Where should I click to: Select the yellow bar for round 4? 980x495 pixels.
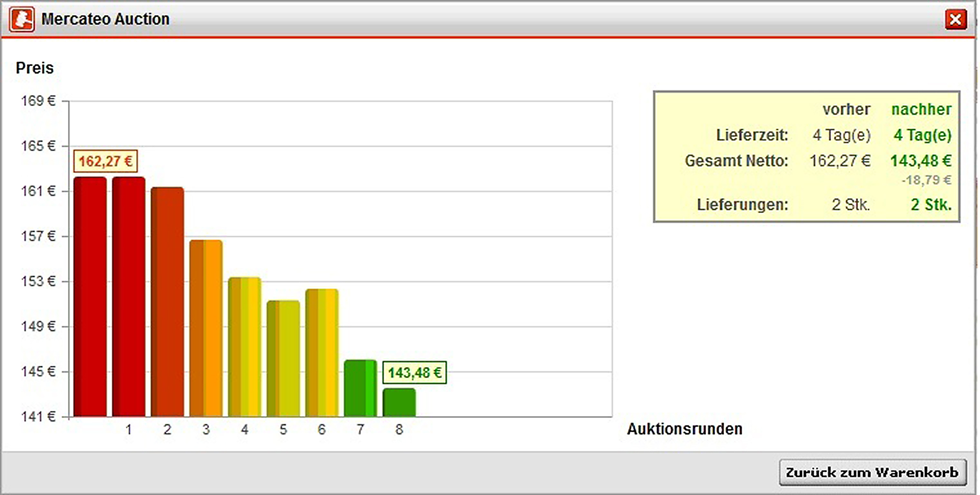[244, 347]
